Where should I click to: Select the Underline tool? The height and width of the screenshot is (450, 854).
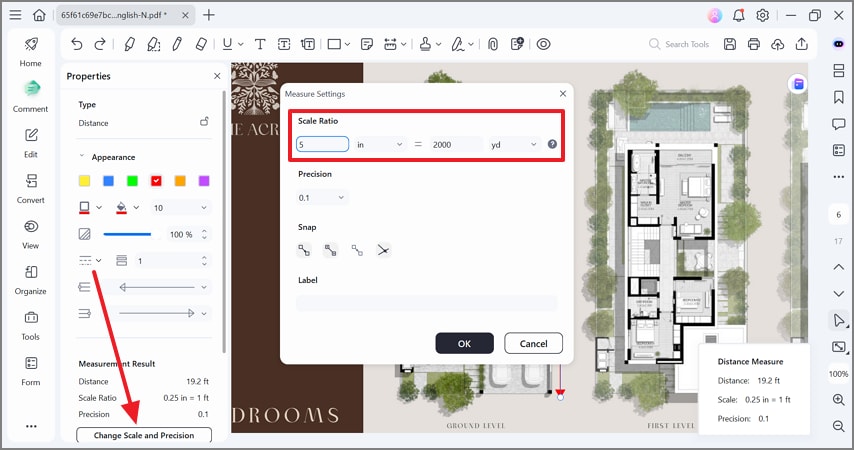click(228, 44)
